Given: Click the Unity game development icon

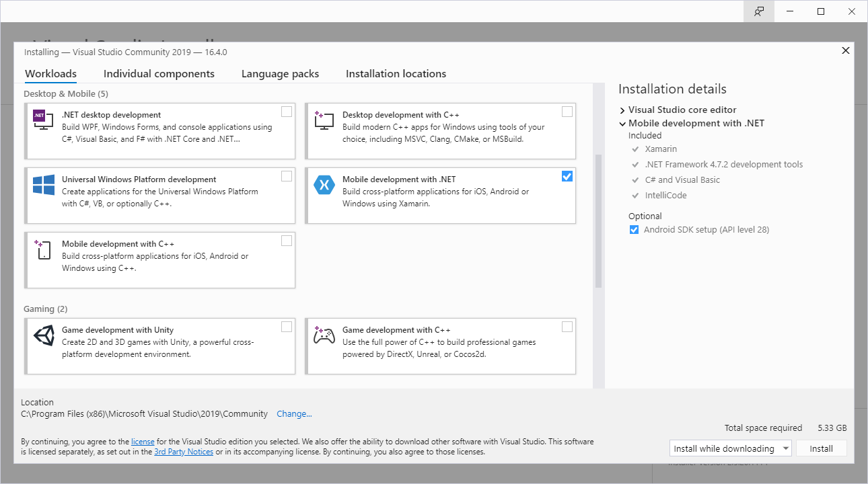Looking at the screenshot, I should (44, 335).
